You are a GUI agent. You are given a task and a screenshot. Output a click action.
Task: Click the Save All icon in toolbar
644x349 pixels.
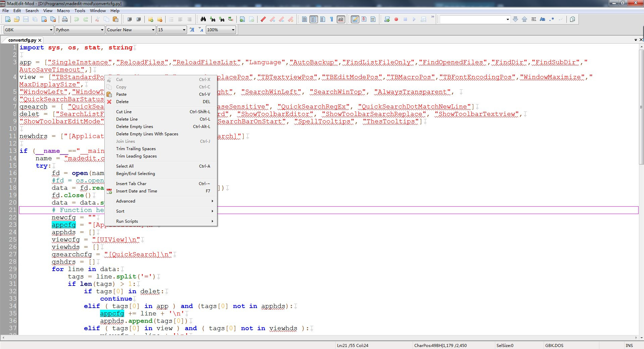point(35,19)
